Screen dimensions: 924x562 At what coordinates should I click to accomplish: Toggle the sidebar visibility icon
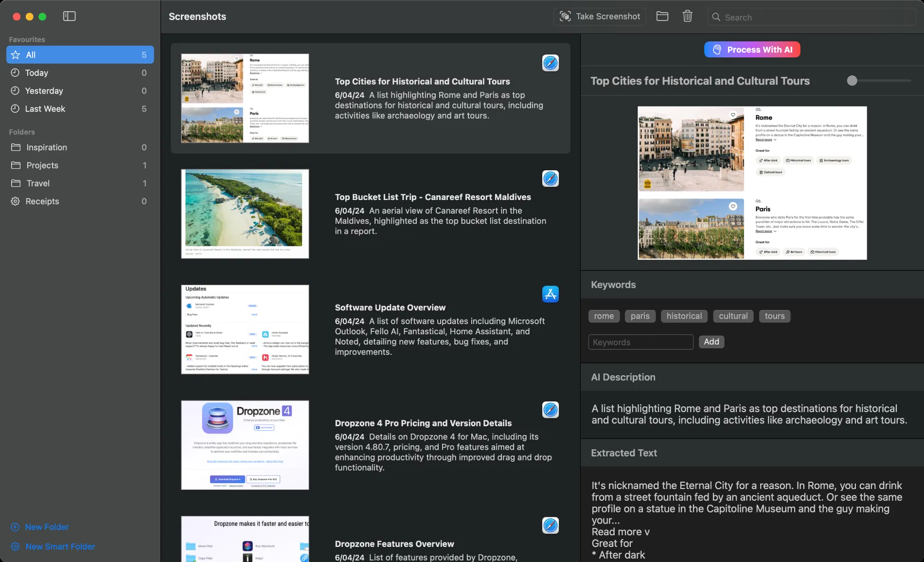coord(70,17)
